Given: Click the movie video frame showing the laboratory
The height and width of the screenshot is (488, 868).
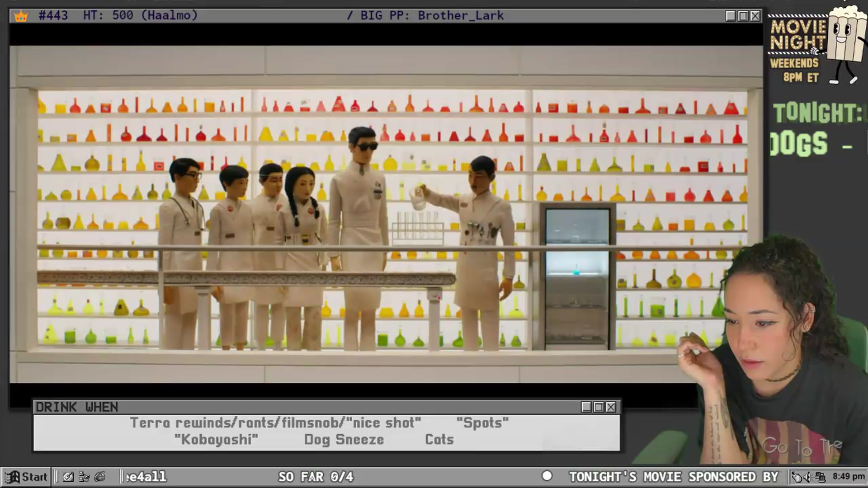Looking at the screenshot, I should tap(386, 214).
